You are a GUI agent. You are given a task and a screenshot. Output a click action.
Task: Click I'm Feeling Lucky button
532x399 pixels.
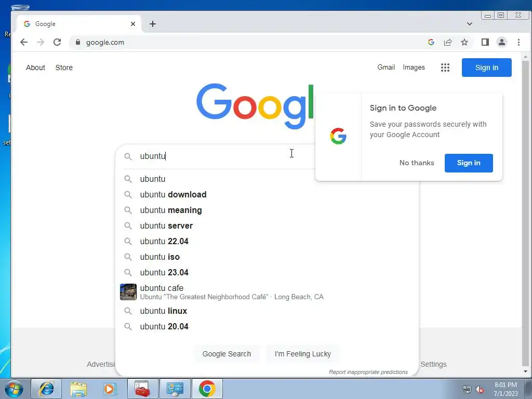coord(303,354)
